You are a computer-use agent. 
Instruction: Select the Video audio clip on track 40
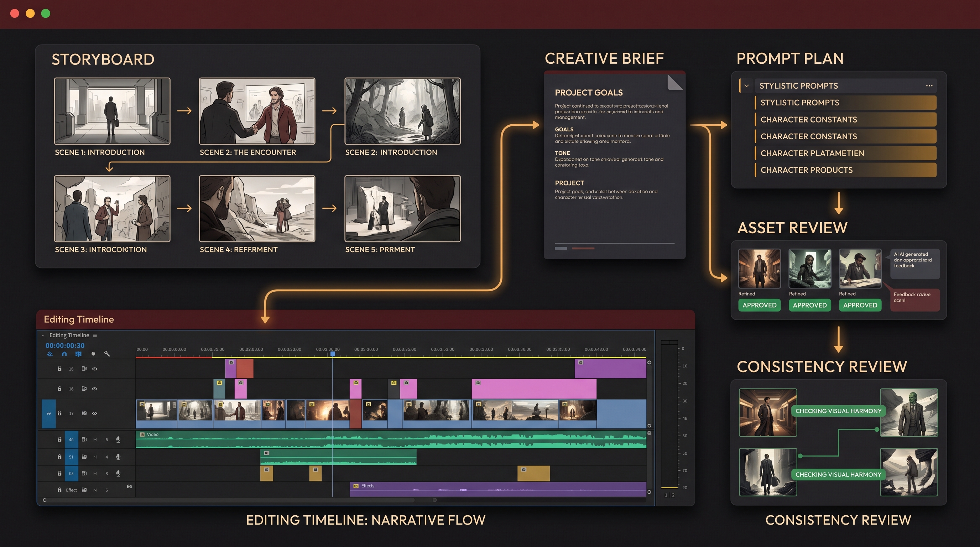click(391, 439)
